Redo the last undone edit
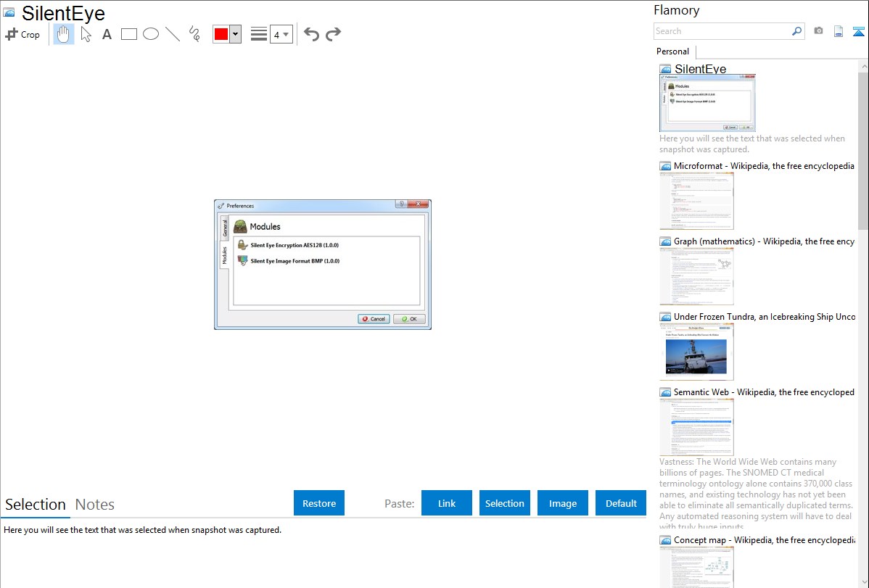The width and height of the screenshot is (869, 588). click(x=333, y=34)
